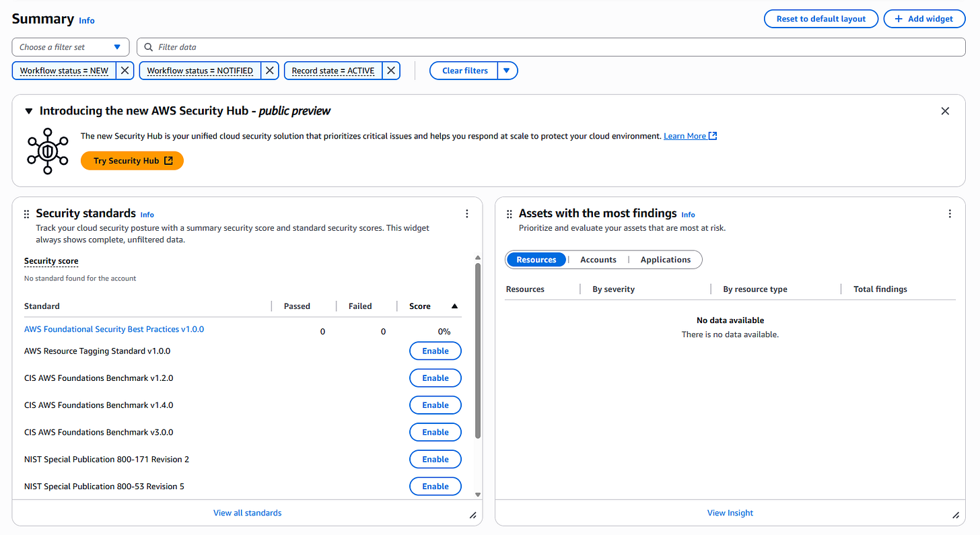Viewport: 980px width, 535px height.
Task: Open Assets with most findings options menu
Action: (x=950, y=214)
